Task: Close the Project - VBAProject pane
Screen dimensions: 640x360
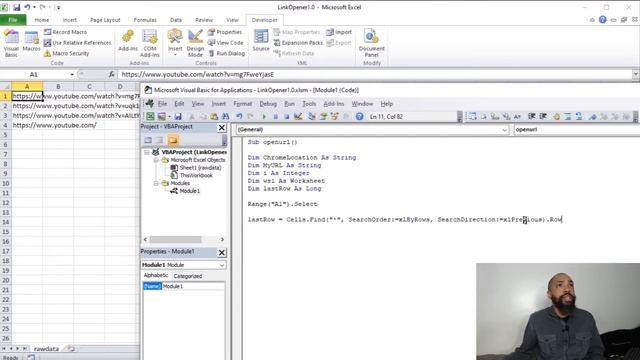Action: click(x=222, y=128)
